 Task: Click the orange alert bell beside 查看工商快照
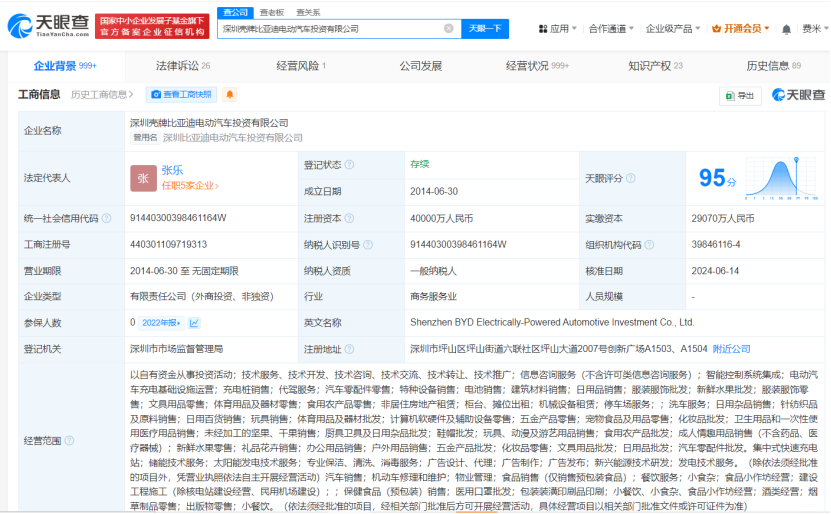coord(229,94)
